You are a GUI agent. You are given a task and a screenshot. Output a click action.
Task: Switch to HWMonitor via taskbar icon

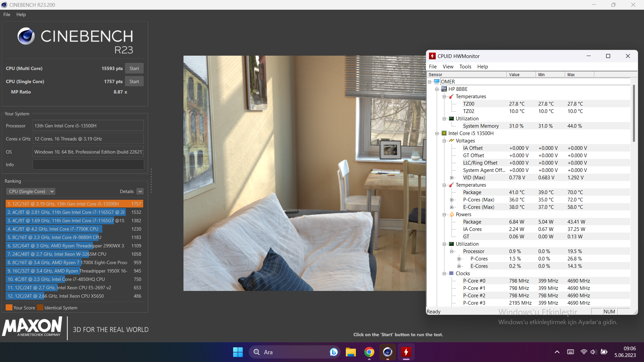coord(406,352)
